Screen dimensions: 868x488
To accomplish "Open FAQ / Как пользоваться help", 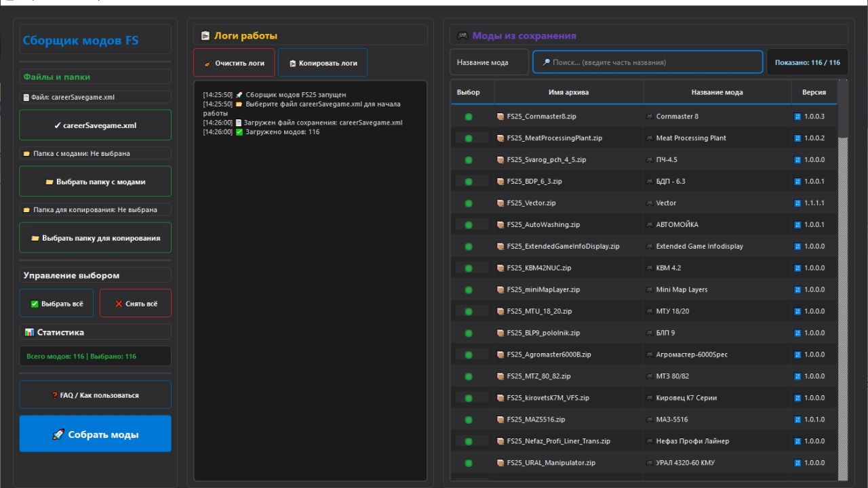I will [x=95, y=394].
